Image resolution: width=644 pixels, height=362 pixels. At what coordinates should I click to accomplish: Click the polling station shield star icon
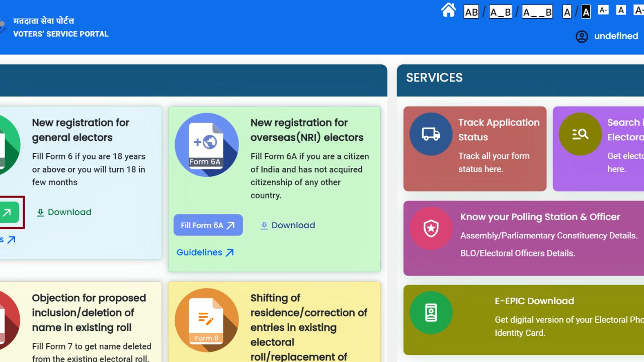pyautogui.click(x=431, y=228)
